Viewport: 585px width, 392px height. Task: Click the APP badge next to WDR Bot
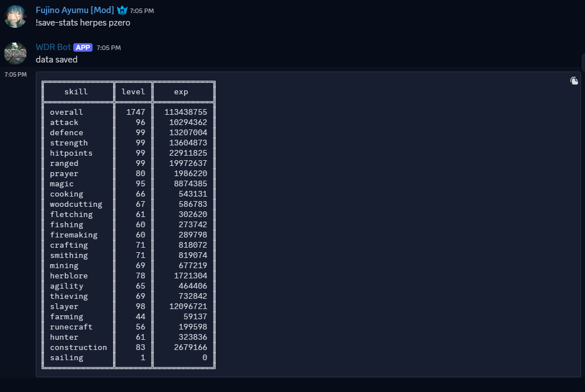point(83,47)
